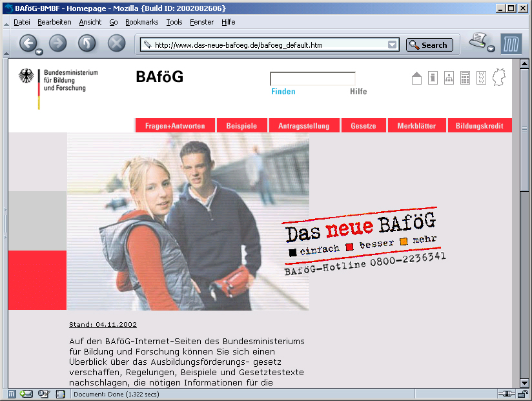Click the Search button
The height and width of the screenshot is (401, 532).
click(429, 45)
